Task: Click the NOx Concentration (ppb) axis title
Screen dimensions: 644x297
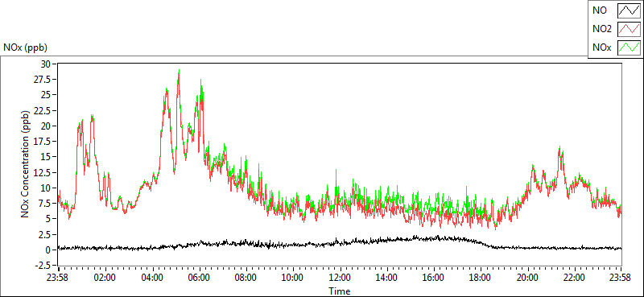Action: click(x=26, y=163)
